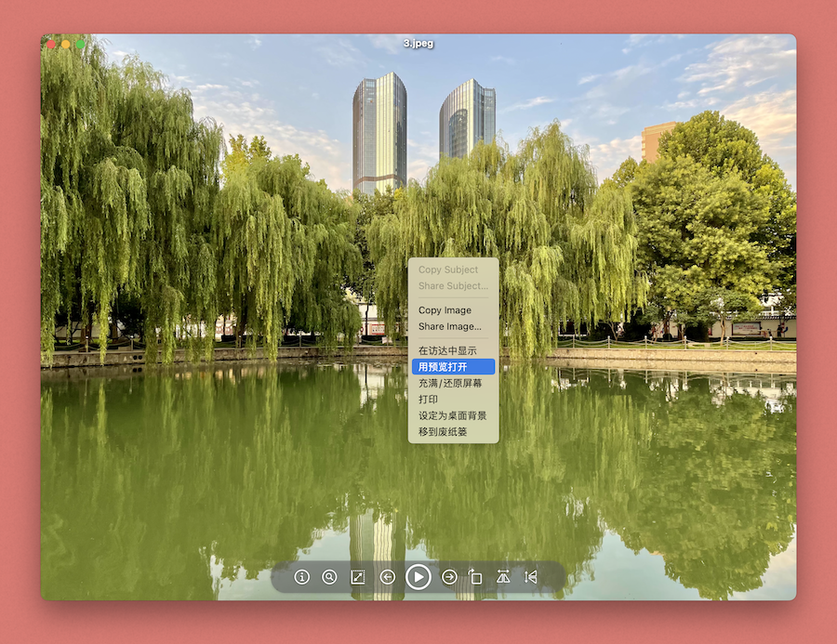This screenshot has height=644, width=837.
Task: Toggle the fit-to-window resize icon
Action: click(x=357, y=577)
